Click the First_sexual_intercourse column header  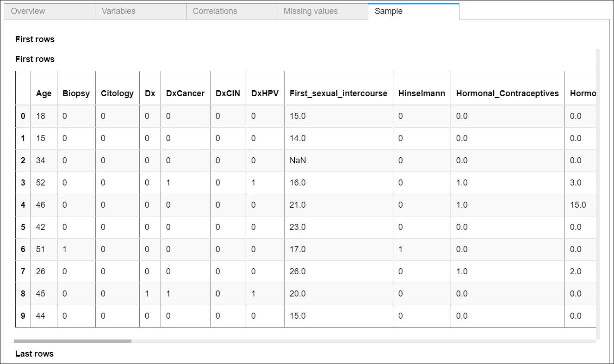point(337,93)
